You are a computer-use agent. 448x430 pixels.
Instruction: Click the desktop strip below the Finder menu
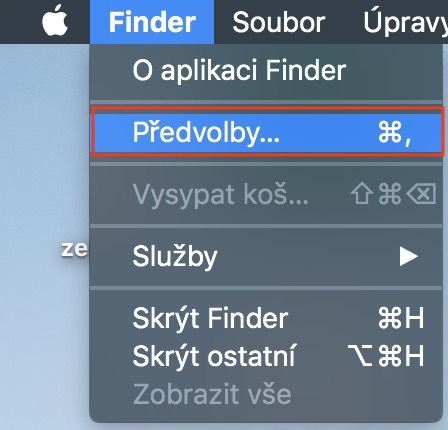267,427
